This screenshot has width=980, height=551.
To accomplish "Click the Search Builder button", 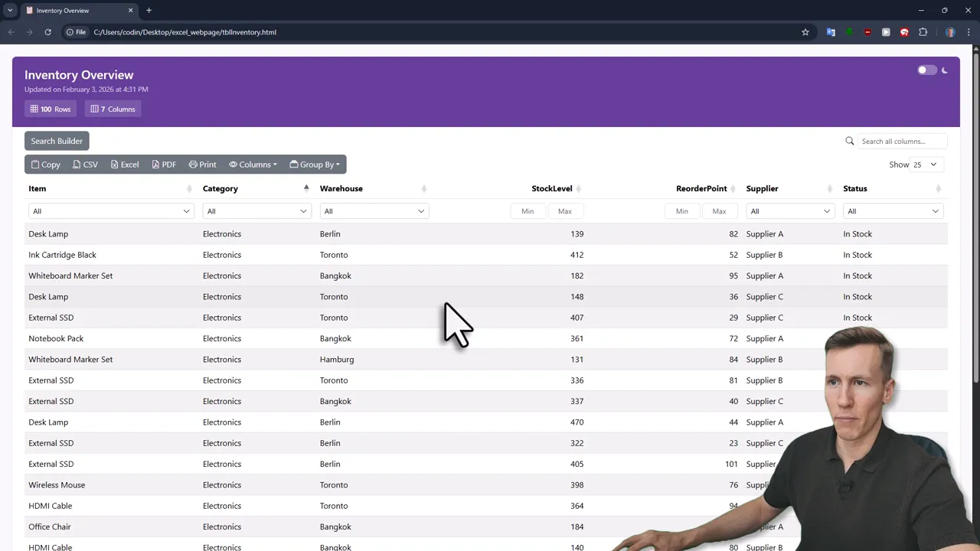I will point(56,141).
